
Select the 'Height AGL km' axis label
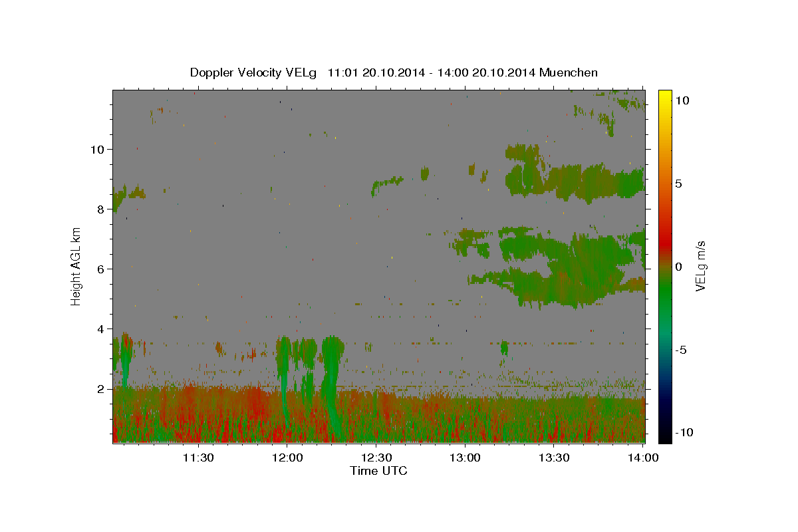pos(76,266)
